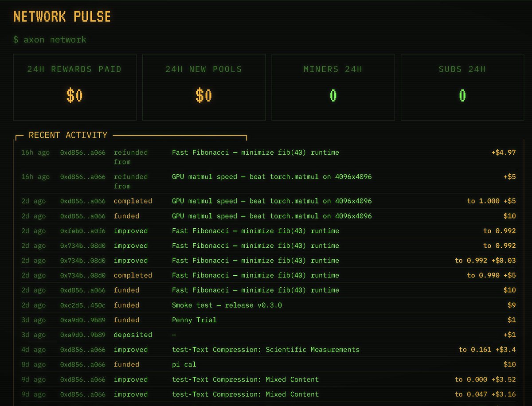Open address 0xd856..a066 in the Scientific Measurements row
This screenshot has height=406, width=532.
click(x=83, y=350)
